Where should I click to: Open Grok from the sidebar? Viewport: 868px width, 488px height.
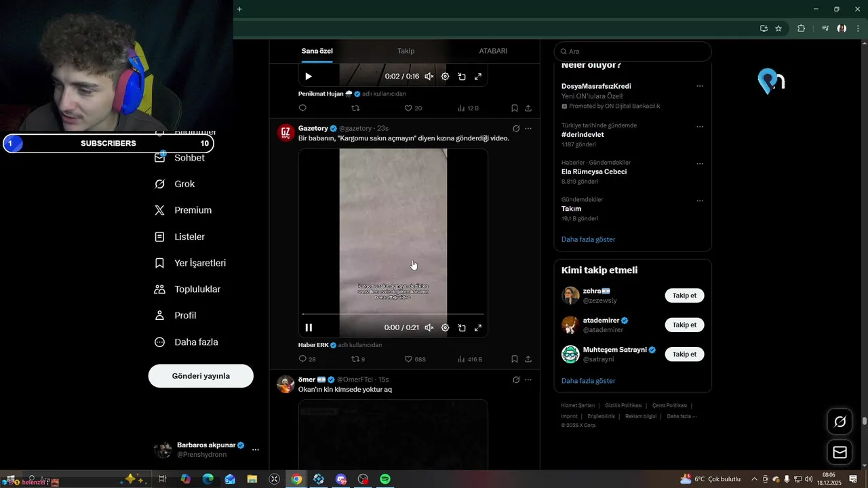coord(176,184)
